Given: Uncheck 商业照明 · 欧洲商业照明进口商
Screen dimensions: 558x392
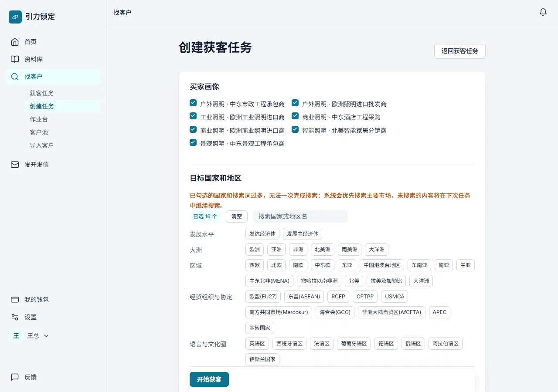Looking at the screenshot, I should point(193,129).
